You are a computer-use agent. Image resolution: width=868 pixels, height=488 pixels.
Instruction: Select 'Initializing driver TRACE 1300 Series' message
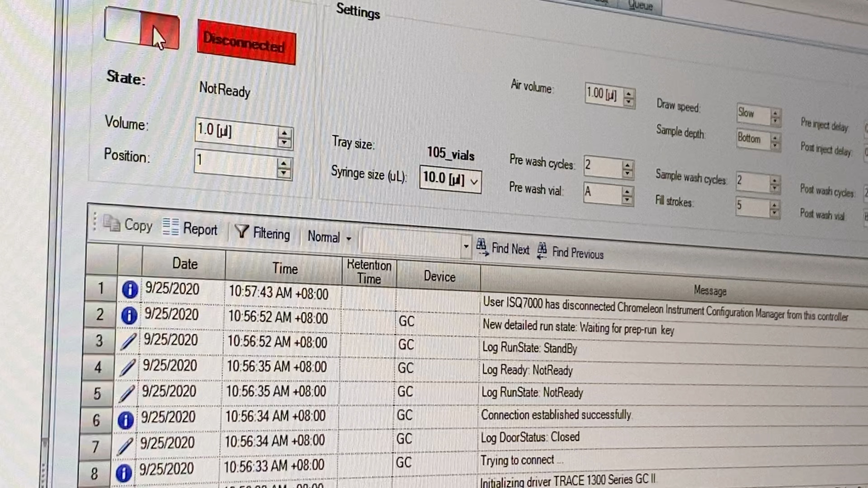567,480
